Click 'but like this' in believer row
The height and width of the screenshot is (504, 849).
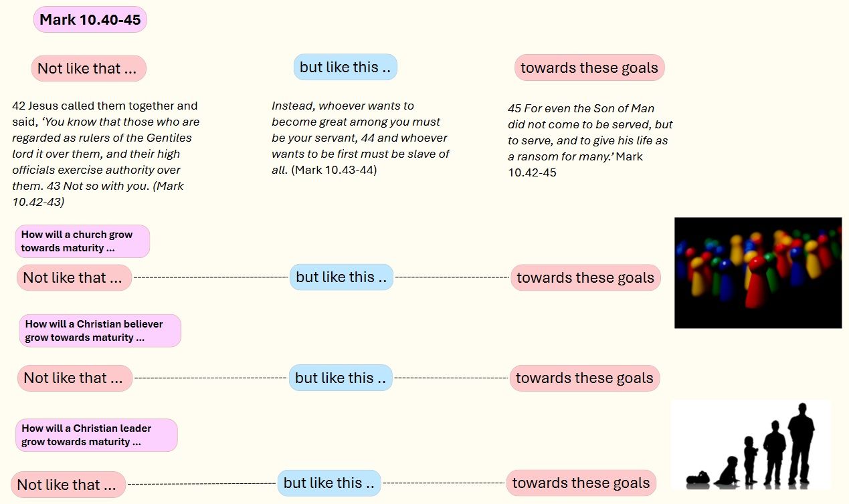341,378
